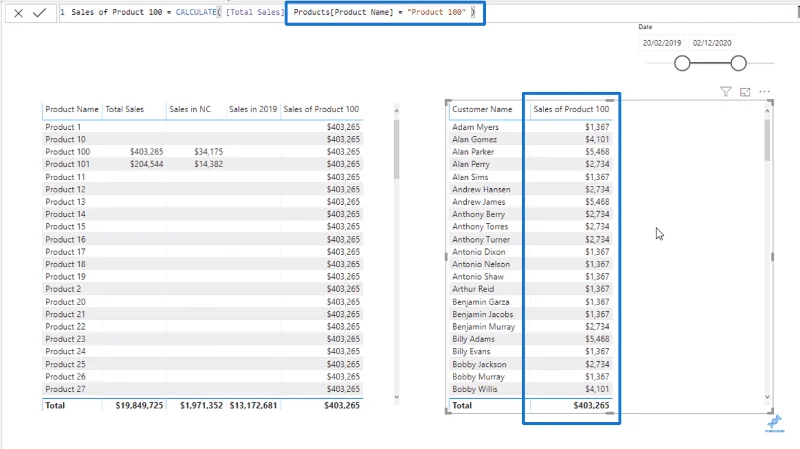Click the $19,849,725 total value
Viewport: 800px width, 449px height.
point(139,406)
